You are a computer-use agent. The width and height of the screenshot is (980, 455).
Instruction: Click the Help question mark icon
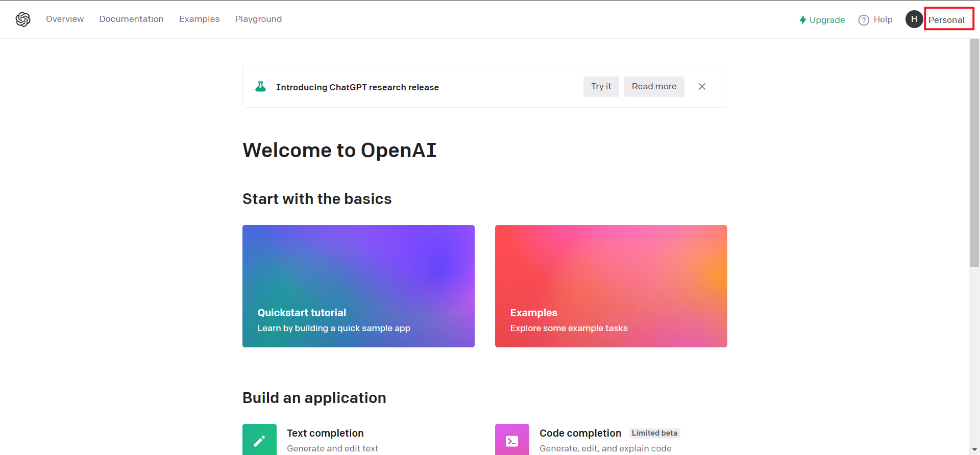[864, 20]
